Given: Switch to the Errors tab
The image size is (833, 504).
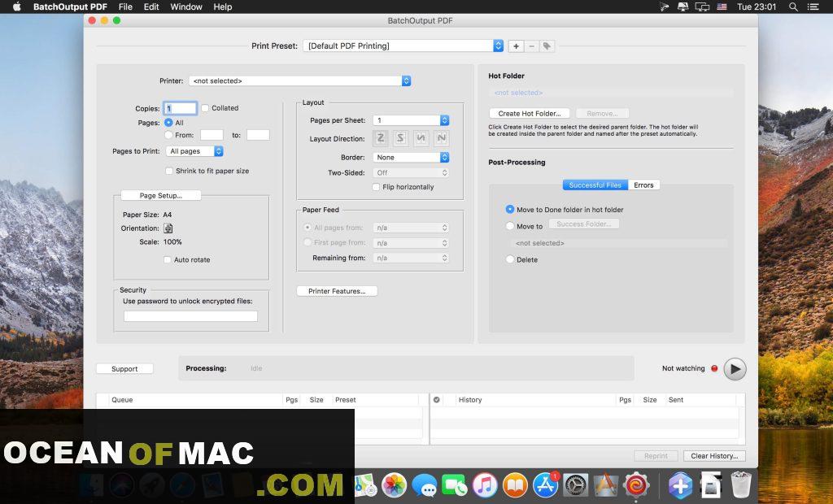Looking at the screenshot, I should pos(644,185).
